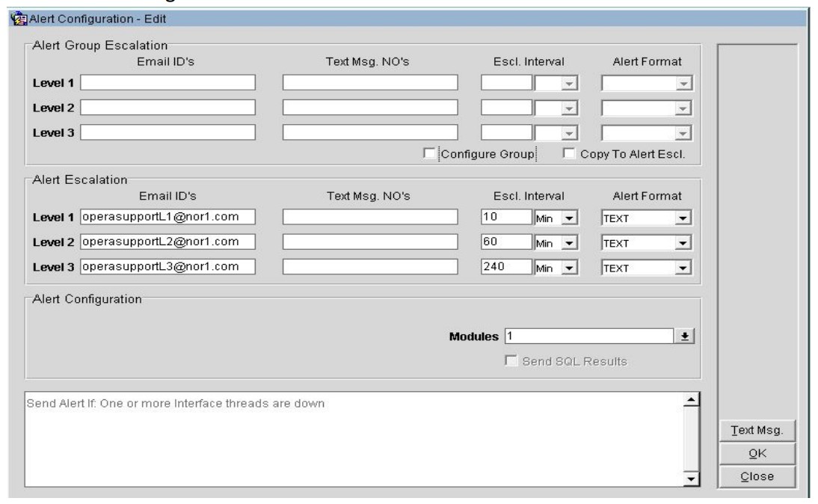This screenshot has width=818, height=504.
Task: Click the Close button
Action: [754, 476]
